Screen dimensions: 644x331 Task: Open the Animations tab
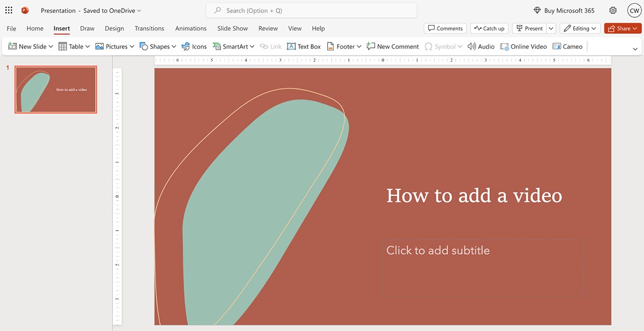tap(191, 28)
